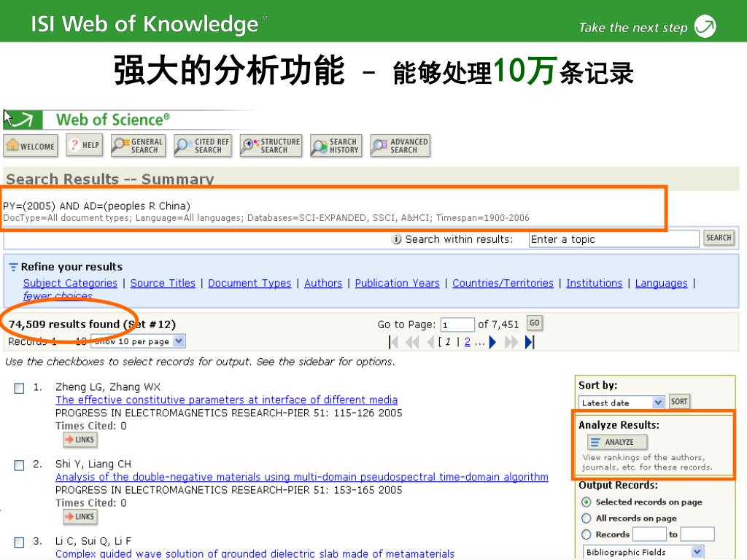Jump forward ten pages double arrow
Screen dimensions: 747x560
(x=511, y=342)
